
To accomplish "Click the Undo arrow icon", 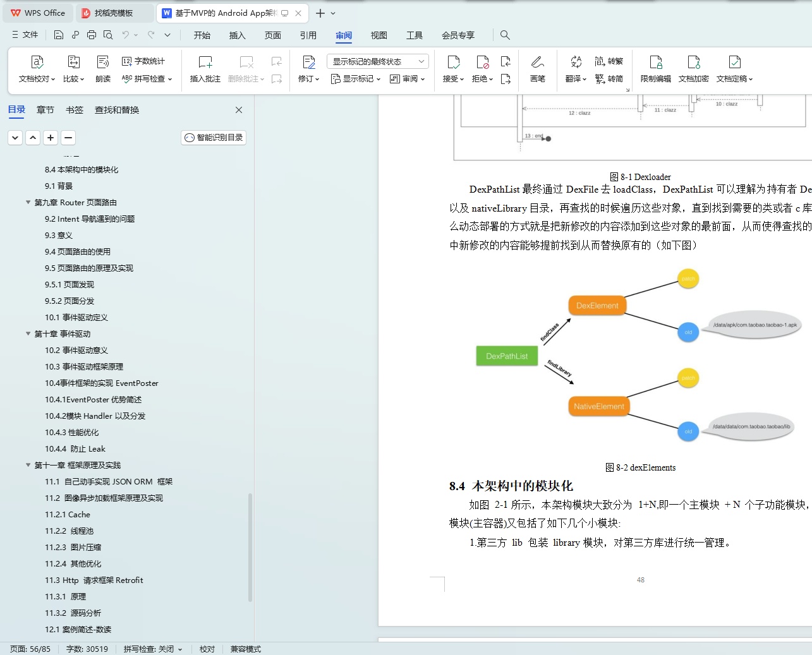I will [x=126, y=35].
